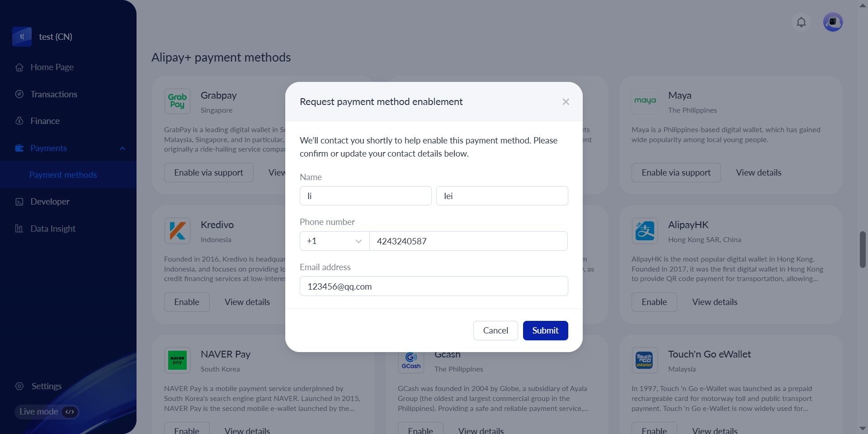
Task: Click the page vertical scrollbar thumb
Action: pos(863,249)
